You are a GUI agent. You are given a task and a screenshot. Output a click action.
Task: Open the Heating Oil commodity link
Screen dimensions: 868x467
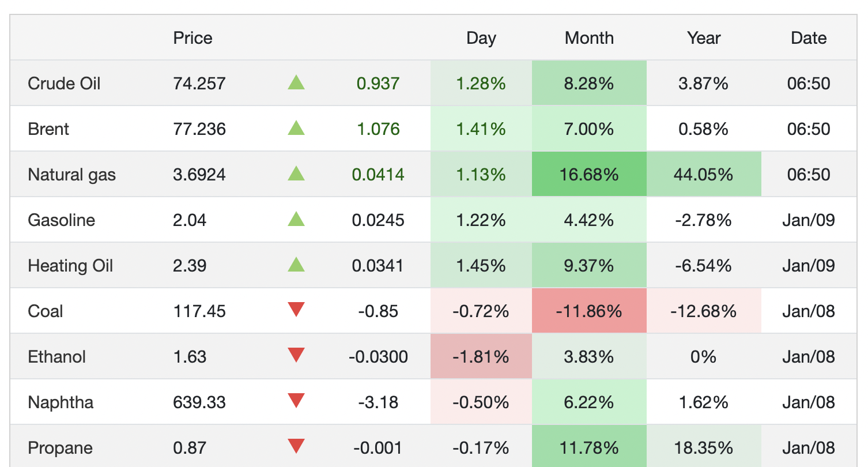(70, 266)
